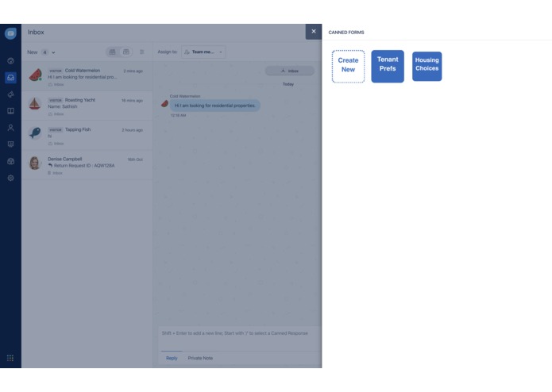Focus the reply message input box
Screen dimensions: 552x392
pos(239,337)
